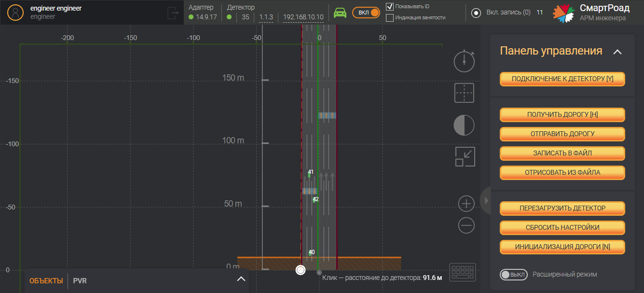
Task: Click the crosshair center view icon
Action: point(464,93)
